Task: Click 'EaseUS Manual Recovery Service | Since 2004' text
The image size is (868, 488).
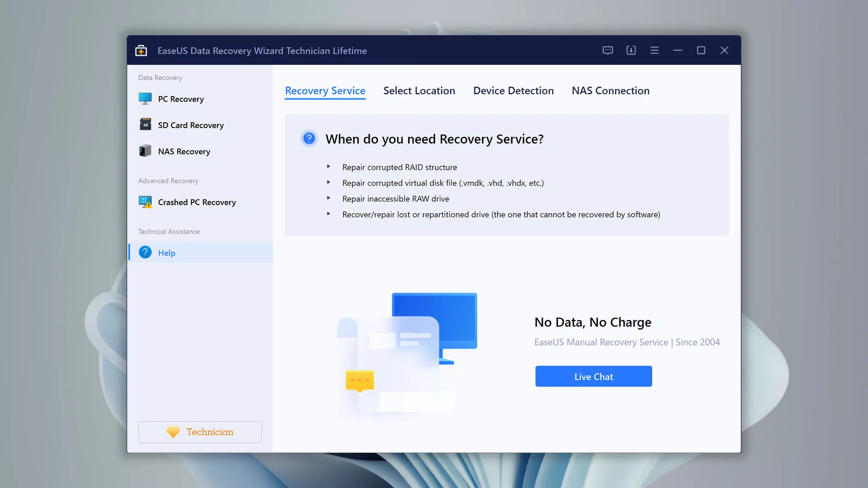Action: point(627,342)
